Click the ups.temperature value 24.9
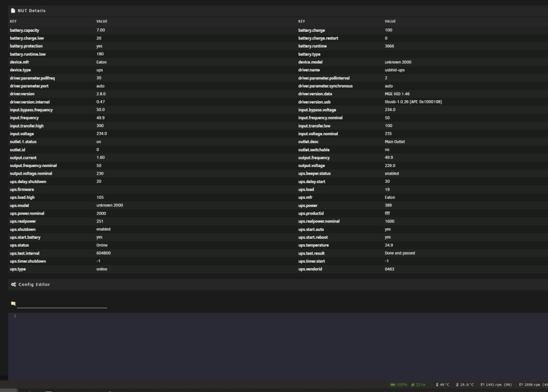Viewport: 548px width, 392px height. [389, 245]
